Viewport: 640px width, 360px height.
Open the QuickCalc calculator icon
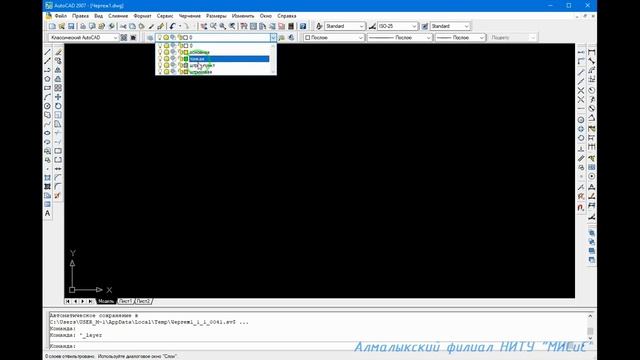pos(291,26)
